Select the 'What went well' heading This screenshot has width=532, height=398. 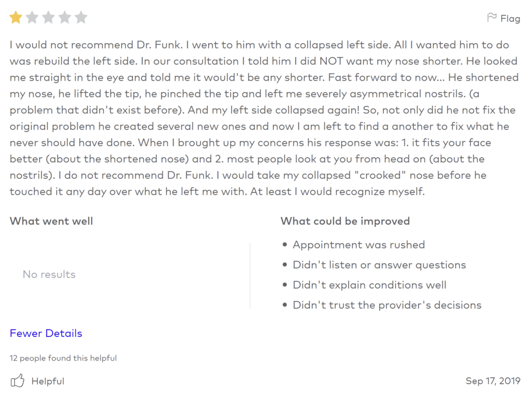point(51,221)
